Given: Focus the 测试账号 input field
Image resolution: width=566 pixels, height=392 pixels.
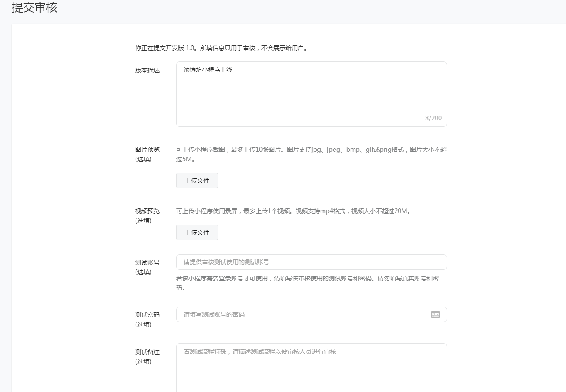Looking at the screenshot, I should click(x=311, y=262).
